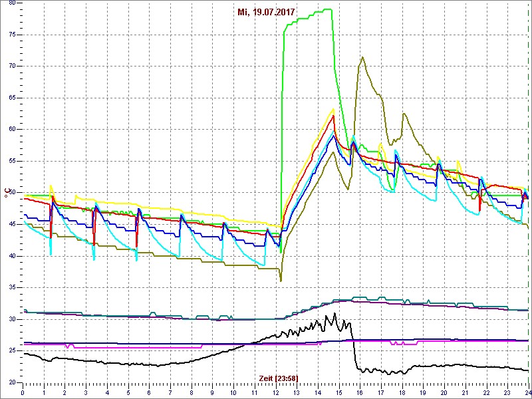
Task: Select the 35 value on temperature axis
Action: (11, 287)
